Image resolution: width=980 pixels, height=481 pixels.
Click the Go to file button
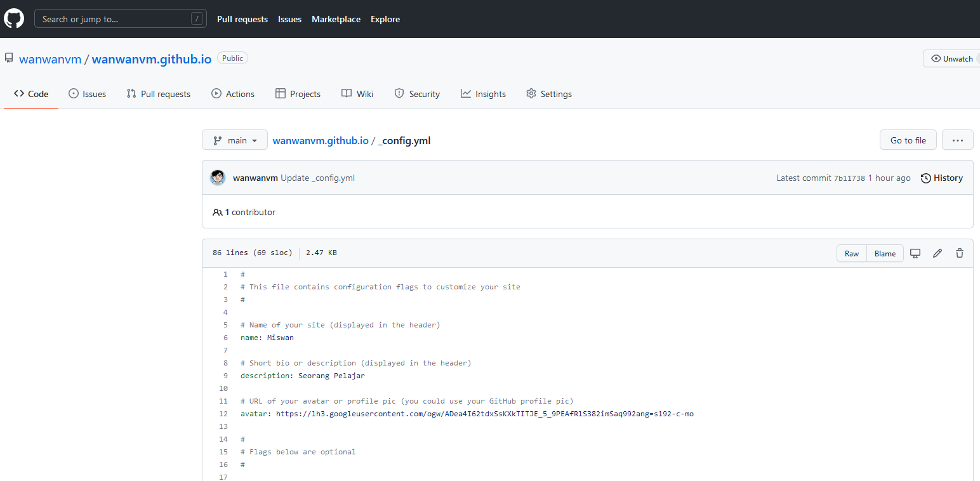point(908,140)
